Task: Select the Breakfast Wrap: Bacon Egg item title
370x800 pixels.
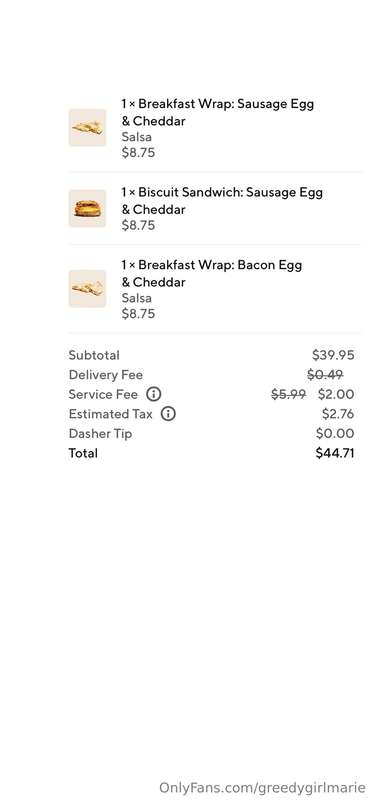Action: pyautogui.click(x=211, y=273)
